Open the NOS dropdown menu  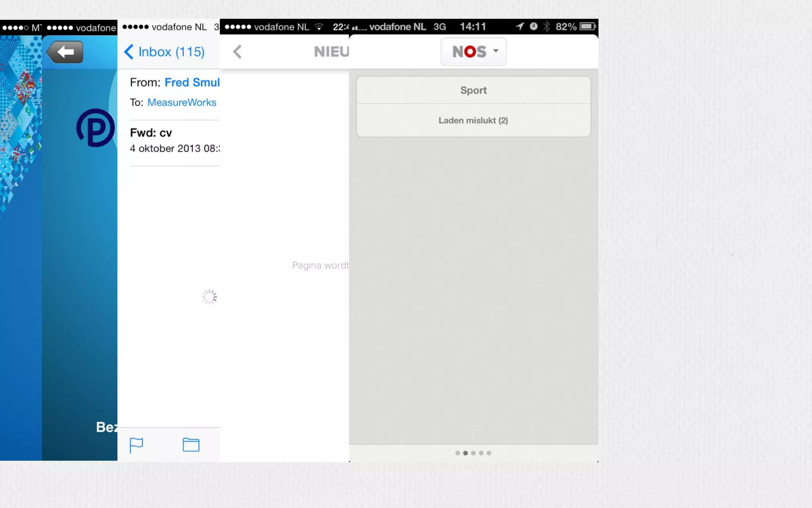(473, 52)
